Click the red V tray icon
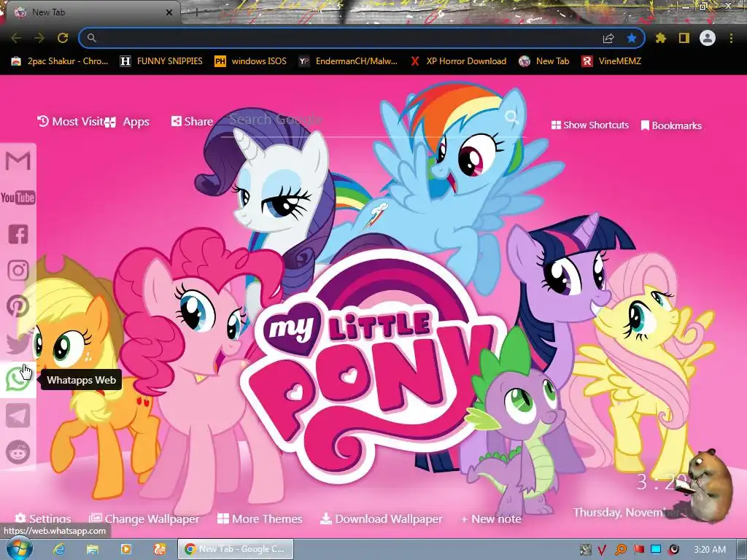Screen dimensions: 747x560 point(602,550)
